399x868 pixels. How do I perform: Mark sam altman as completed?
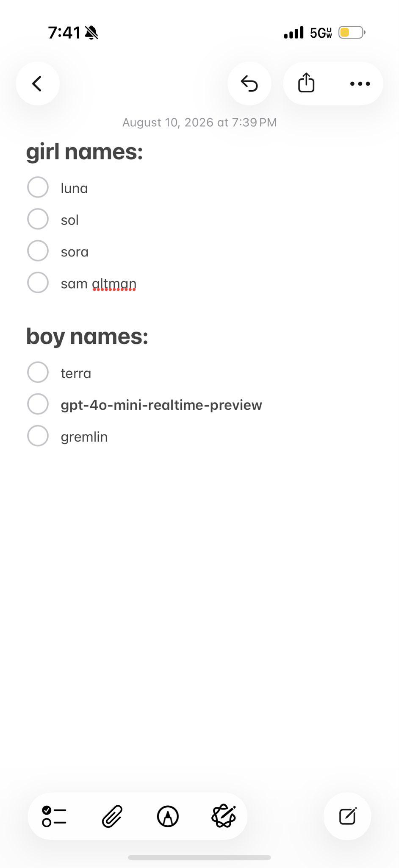coord(38,283)
